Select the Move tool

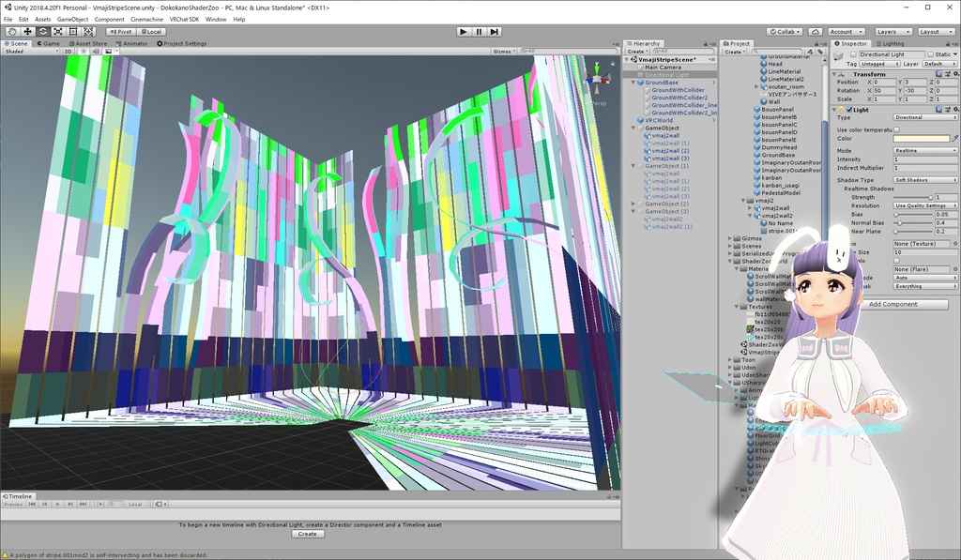(x=27, y=31)
